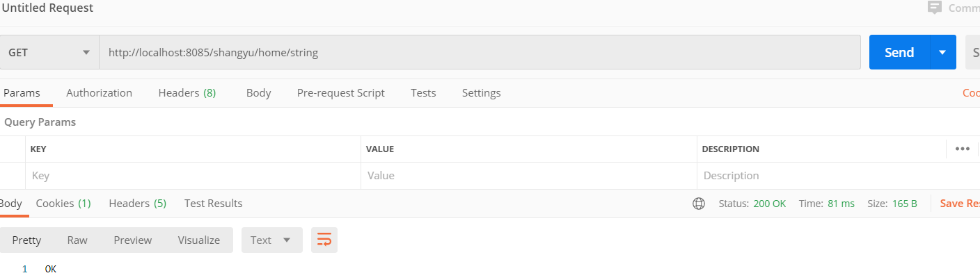The width and height of the screenshot is (980, 280).
Task: Open the Pre-request Script tab
Action: pyautogui.click(x=340, y=93)
